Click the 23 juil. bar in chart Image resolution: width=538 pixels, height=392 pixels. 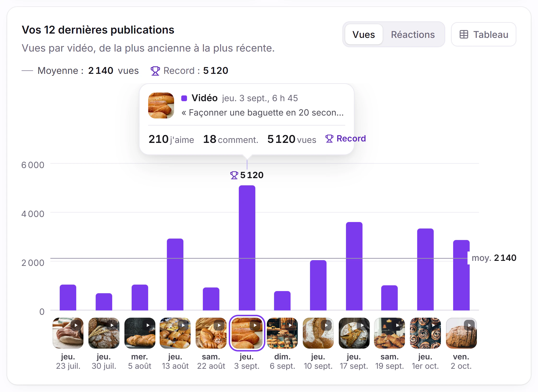[68, 298]
